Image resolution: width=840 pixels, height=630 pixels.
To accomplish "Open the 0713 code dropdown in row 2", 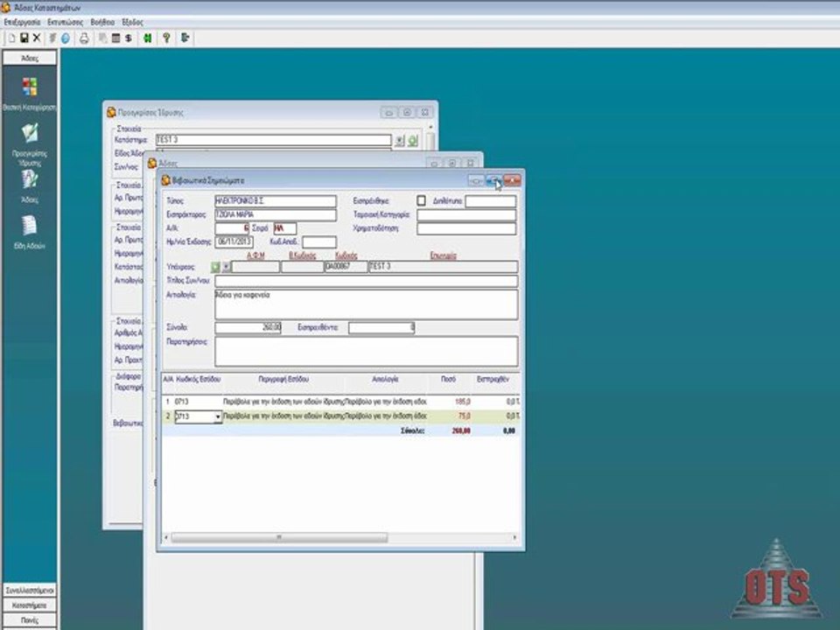I will point(218,416).
